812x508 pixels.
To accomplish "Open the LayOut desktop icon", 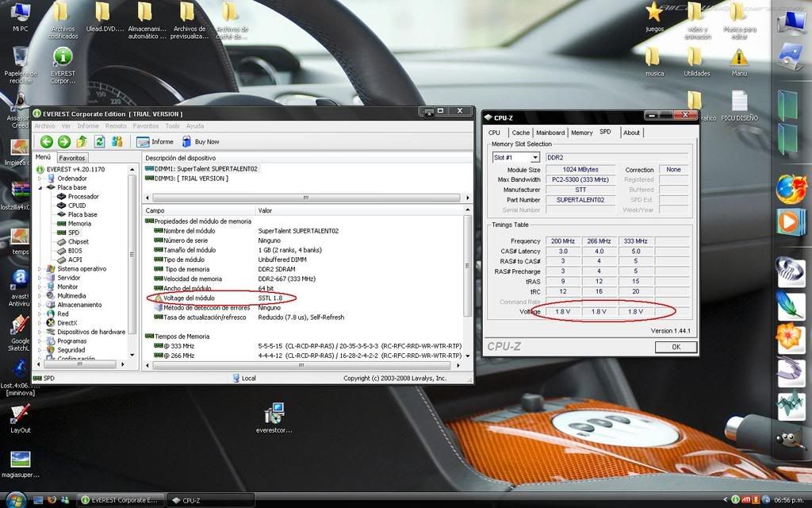I will (20, 418).
